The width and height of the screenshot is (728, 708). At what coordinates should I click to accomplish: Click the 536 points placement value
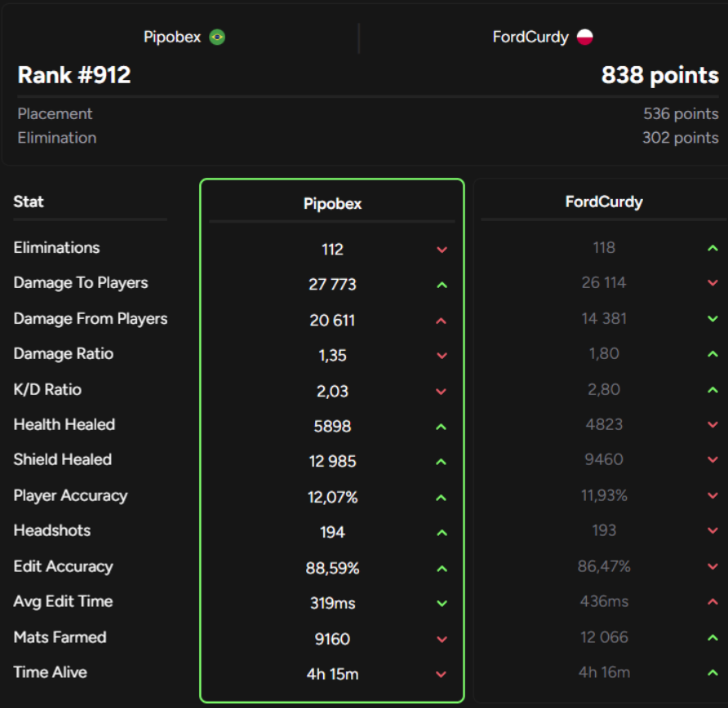coord(681,113)
